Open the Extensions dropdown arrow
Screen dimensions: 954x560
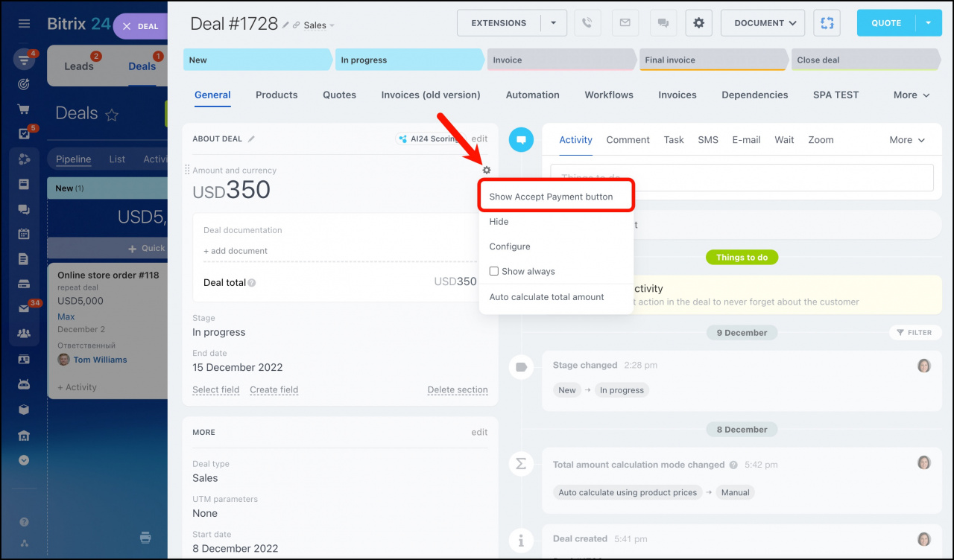coord(554,23)
